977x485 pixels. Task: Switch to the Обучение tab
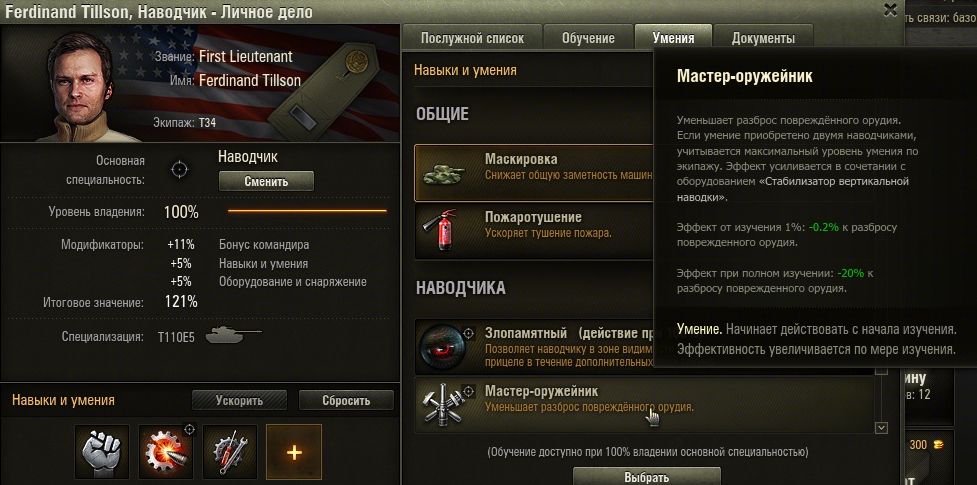[x=588, y=38]
